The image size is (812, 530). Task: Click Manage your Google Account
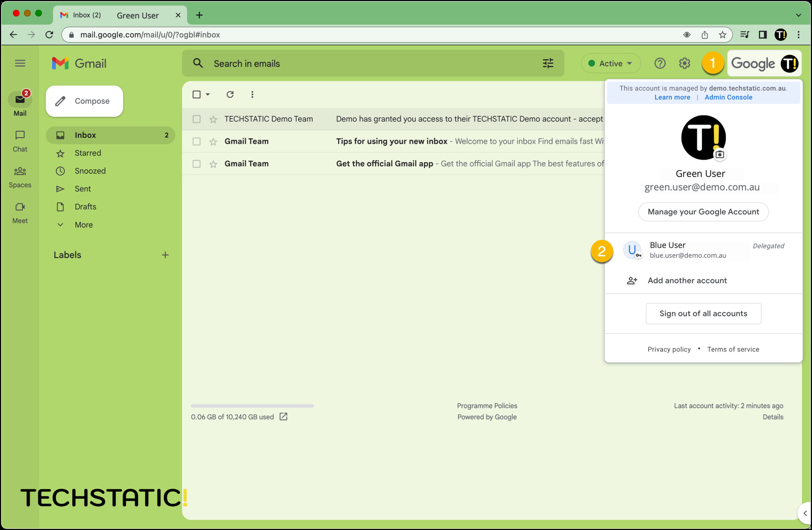coord(703,212)
